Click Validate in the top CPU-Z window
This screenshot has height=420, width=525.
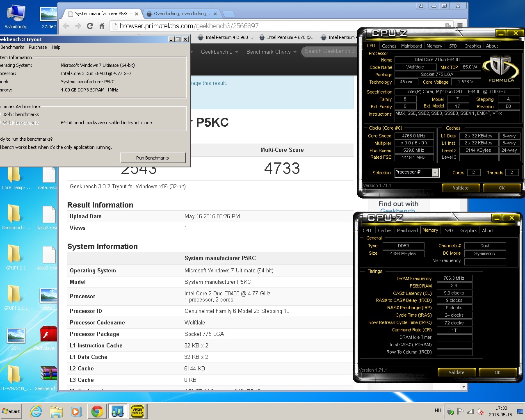tap(461, 188)
